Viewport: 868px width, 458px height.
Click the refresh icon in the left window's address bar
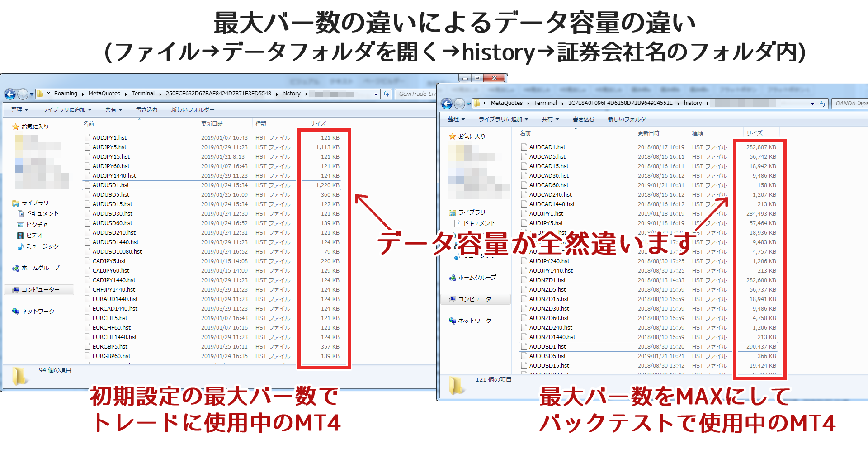click(386, 94)
